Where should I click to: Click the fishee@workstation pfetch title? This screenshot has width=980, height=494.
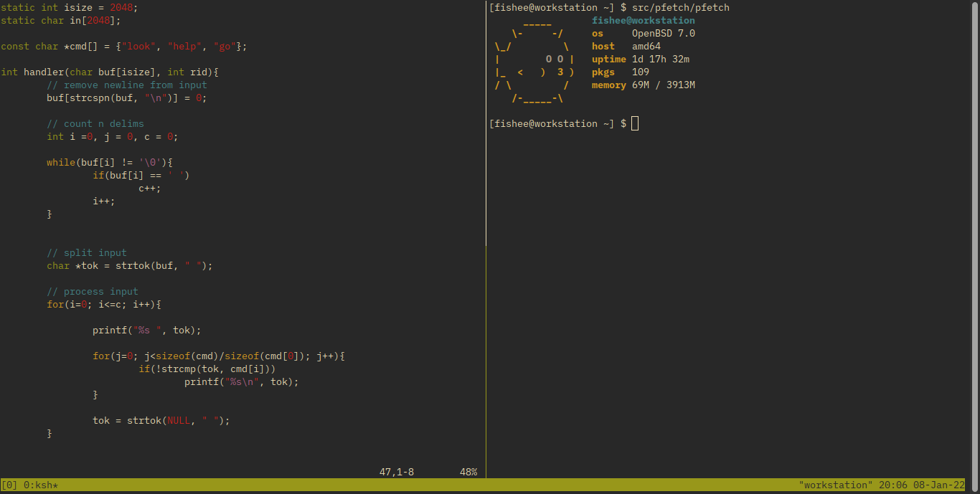point(643,21)
